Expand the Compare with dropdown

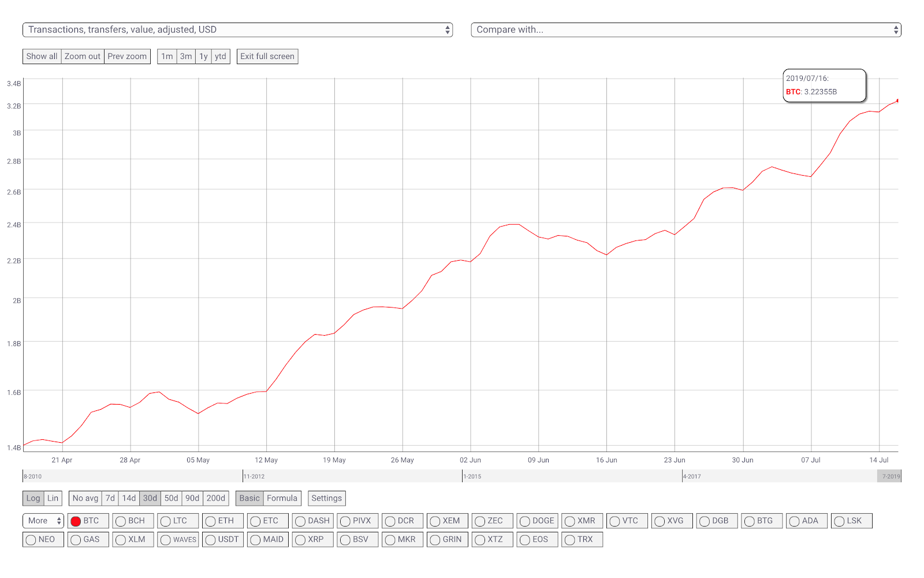pyautogui.click(x=686, y=30)
